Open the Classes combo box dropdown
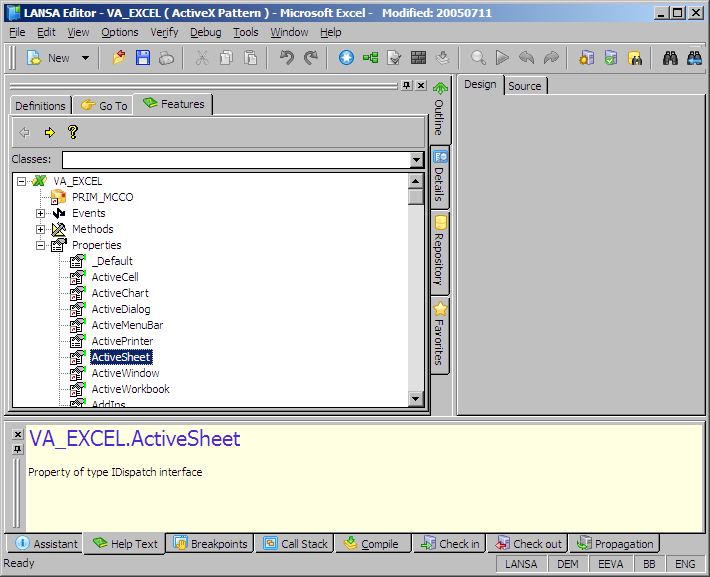The height and width of the screenshot is (577, 710). 416,159
